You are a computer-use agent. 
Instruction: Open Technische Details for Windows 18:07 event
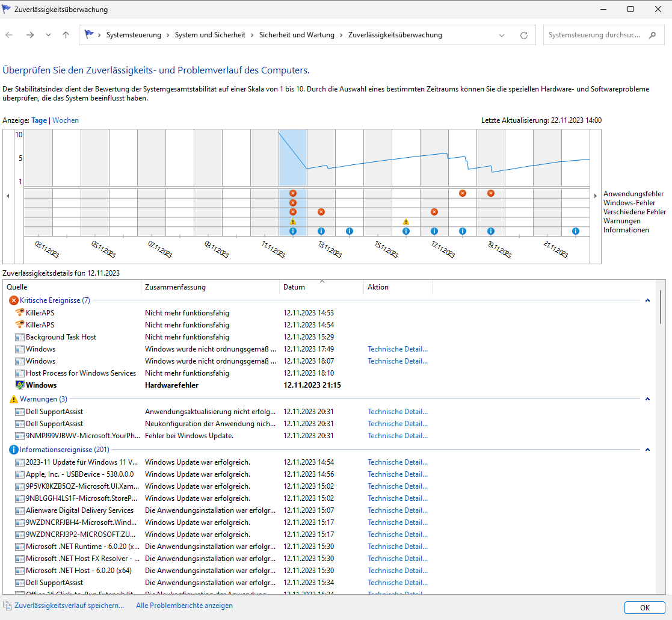tap(398, 361)
